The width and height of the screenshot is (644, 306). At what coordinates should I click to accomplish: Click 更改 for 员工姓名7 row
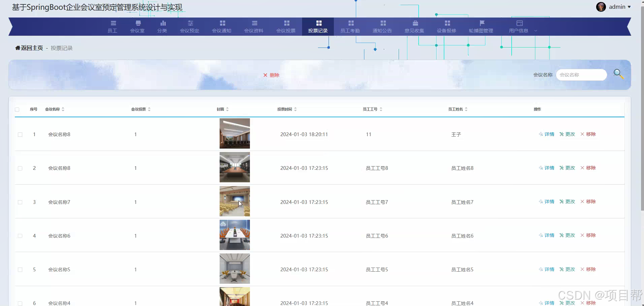tap(567, 202)
